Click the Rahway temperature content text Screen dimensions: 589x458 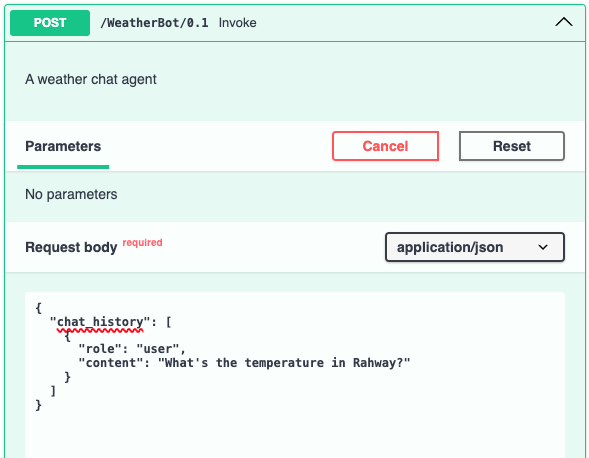click(284, 363)
